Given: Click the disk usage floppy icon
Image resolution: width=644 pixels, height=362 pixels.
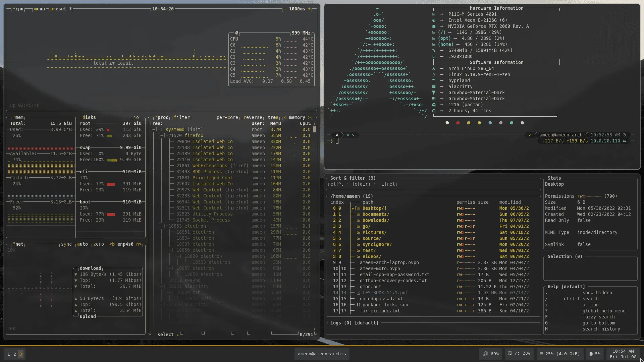Looking at the screenshot, I should 509,353.
